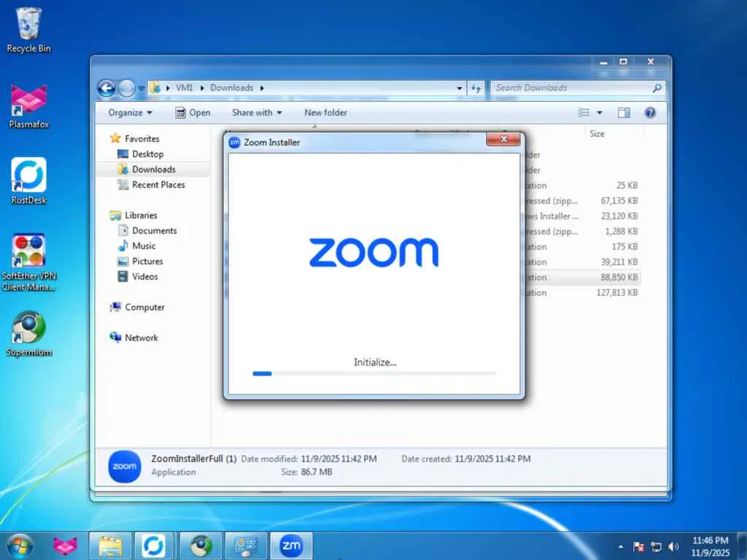Image resolution: width=747 pixels, height=560 pixels.
Task: Open the taskbar clock and date
Action: [x=710, y=546]
